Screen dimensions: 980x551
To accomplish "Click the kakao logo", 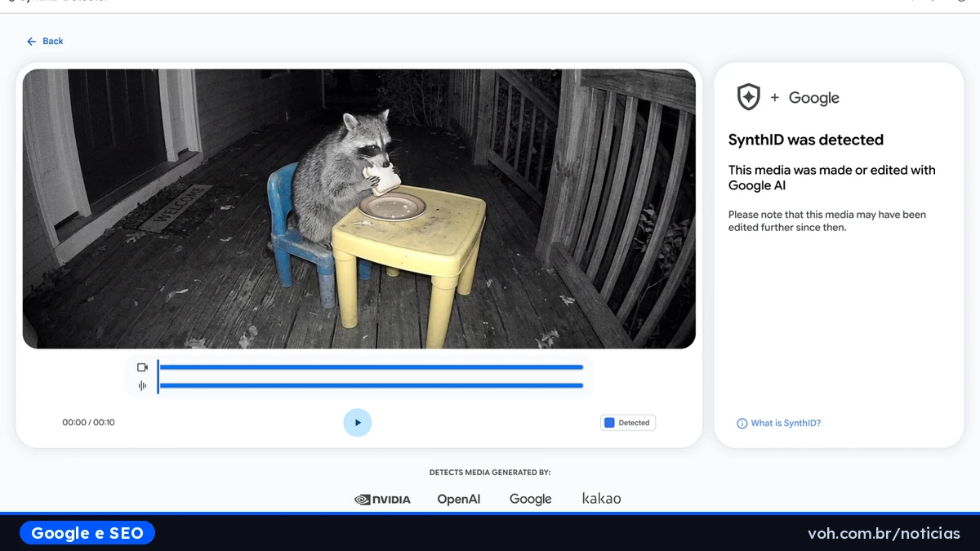I will point(602,498).
